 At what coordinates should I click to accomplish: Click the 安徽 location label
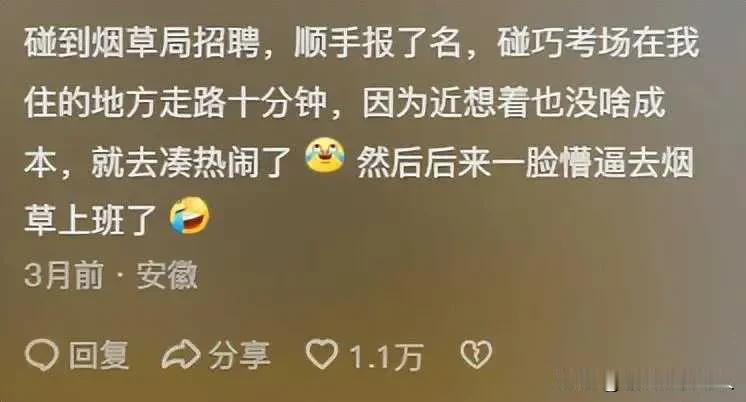tap(167, 275)
